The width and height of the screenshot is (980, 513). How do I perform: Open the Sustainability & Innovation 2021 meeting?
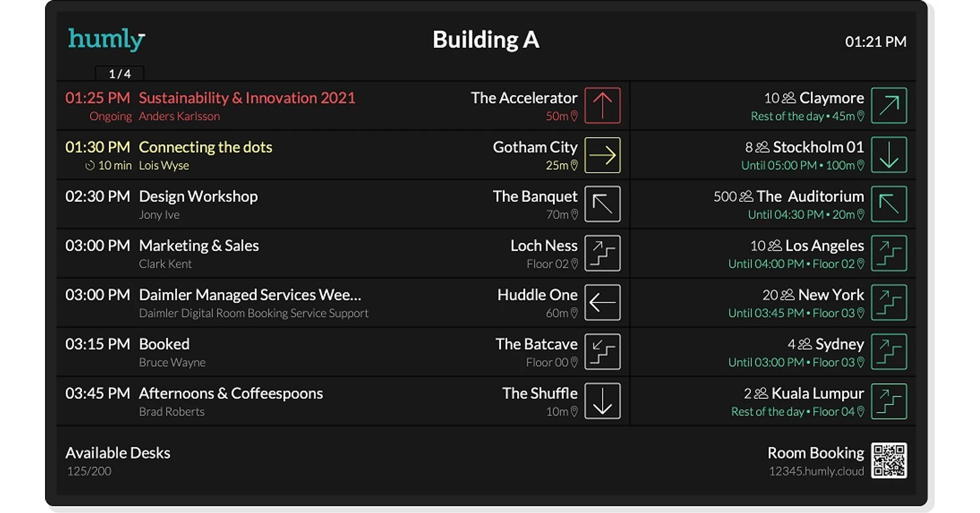pyautogui.click(x=247, y=98)
